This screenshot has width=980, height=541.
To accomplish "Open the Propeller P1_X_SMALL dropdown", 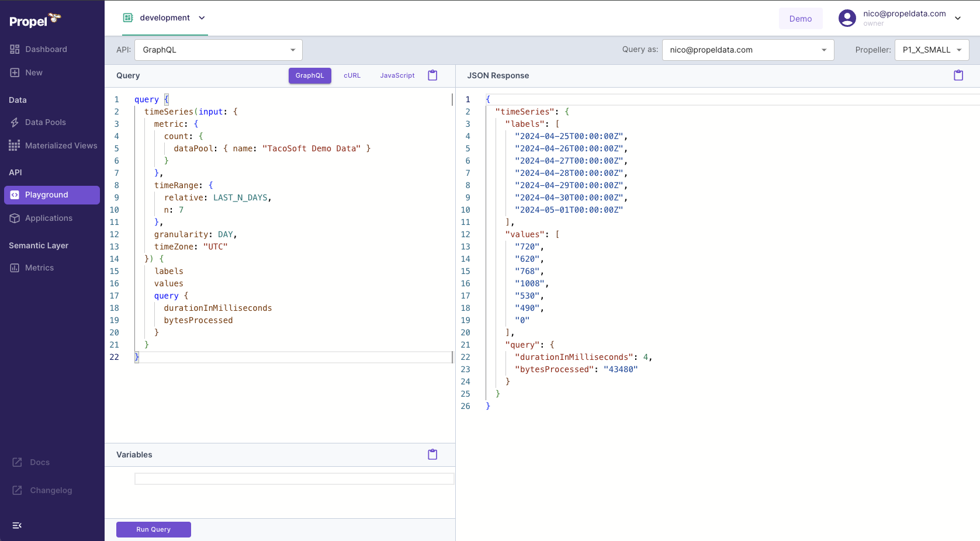I will (931, 50).
